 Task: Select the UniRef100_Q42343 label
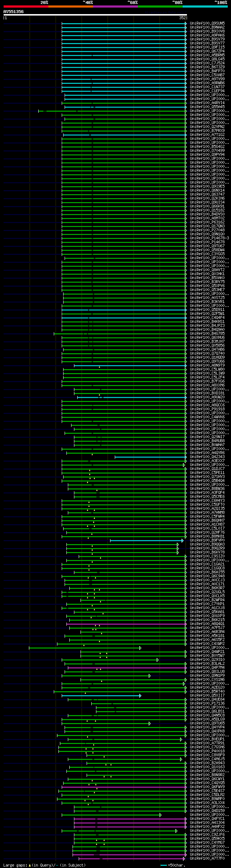(207, 457)
